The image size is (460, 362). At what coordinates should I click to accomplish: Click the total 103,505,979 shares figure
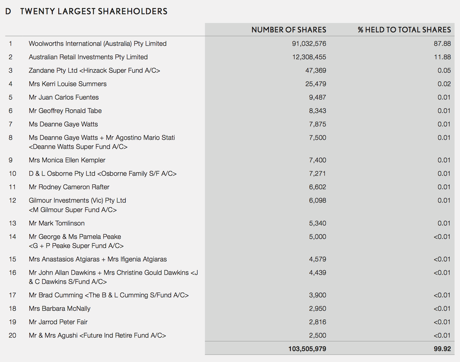point(307,349)
